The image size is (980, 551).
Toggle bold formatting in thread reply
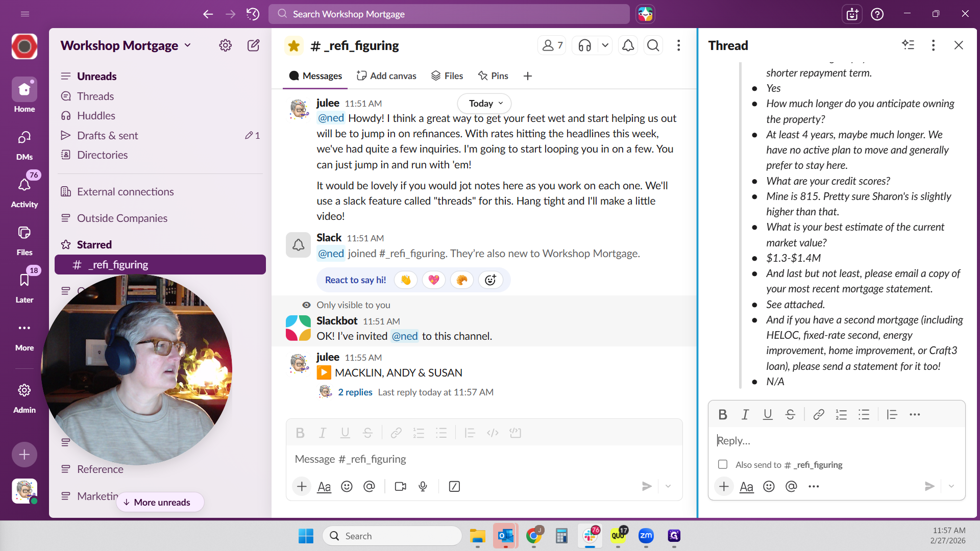click(723, 415)
